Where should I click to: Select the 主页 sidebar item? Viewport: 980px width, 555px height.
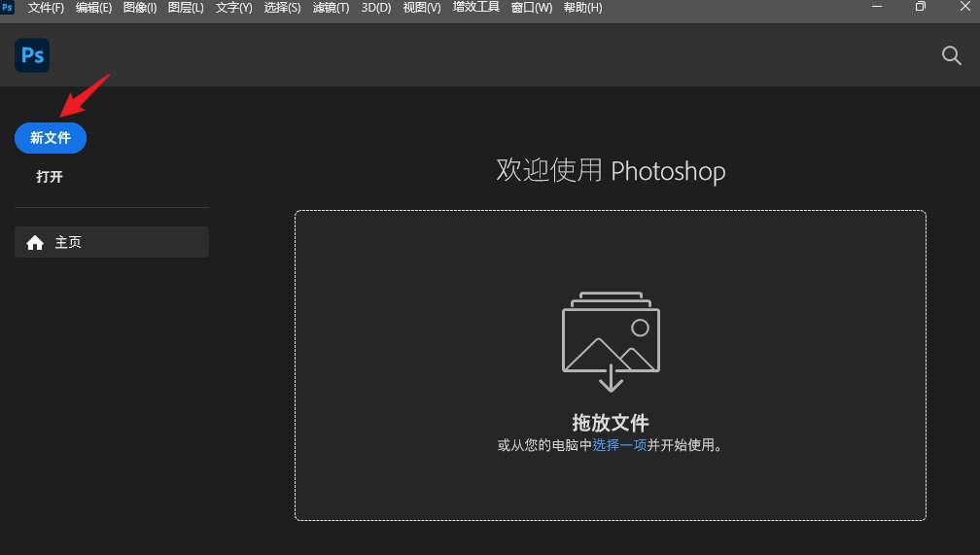click(112, 242)
